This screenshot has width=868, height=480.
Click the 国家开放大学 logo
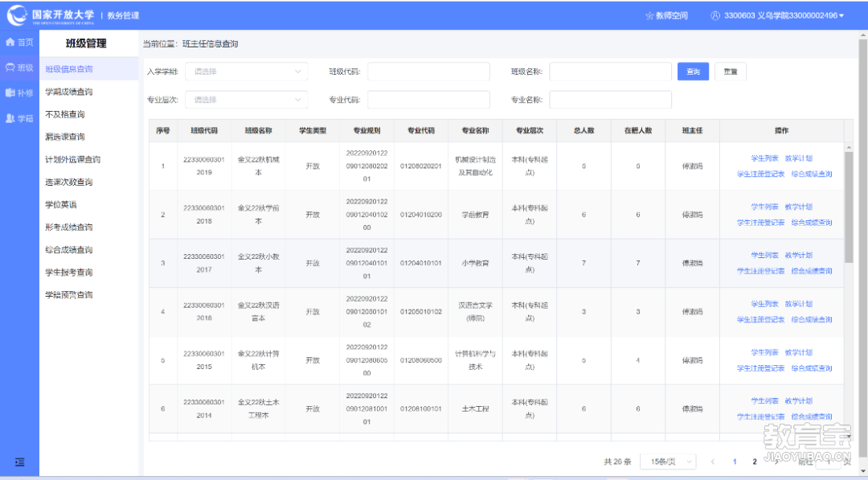coord(51,15)
